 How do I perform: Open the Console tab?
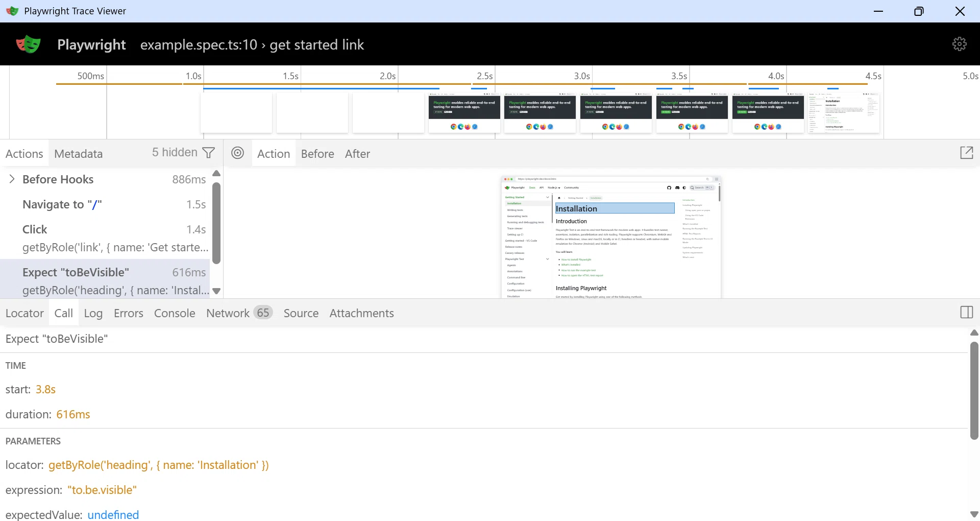pyautogui.click(x=175, y=313)
